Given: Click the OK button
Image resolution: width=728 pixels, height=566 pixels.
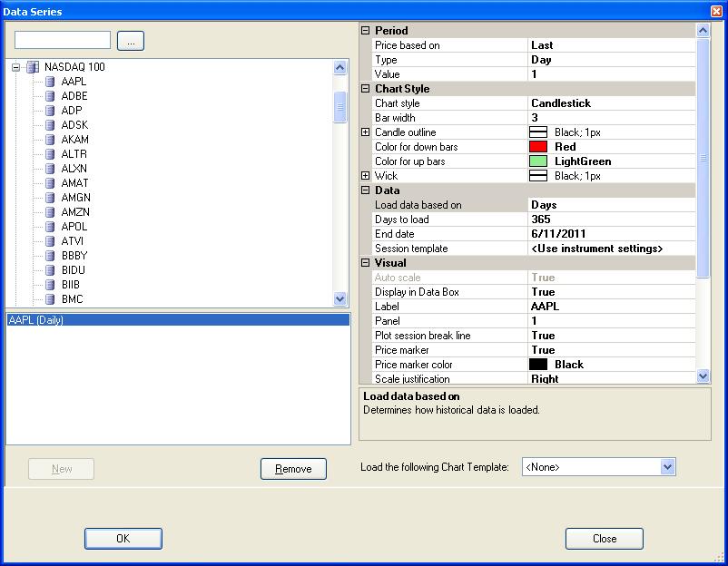Looking at the screenshot, I should click(x=123, y=539).
